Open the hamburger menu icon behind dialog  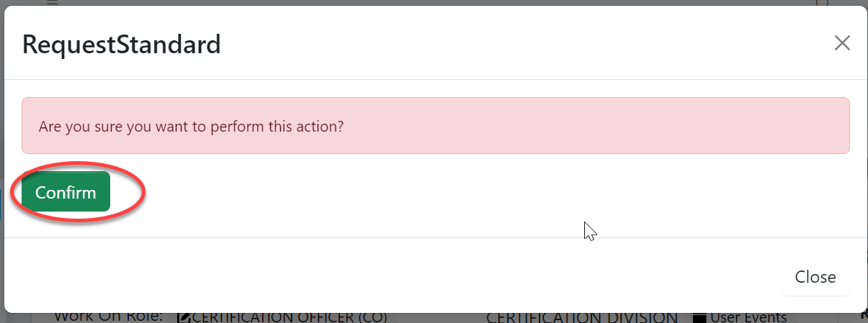(x=51, y=2)
